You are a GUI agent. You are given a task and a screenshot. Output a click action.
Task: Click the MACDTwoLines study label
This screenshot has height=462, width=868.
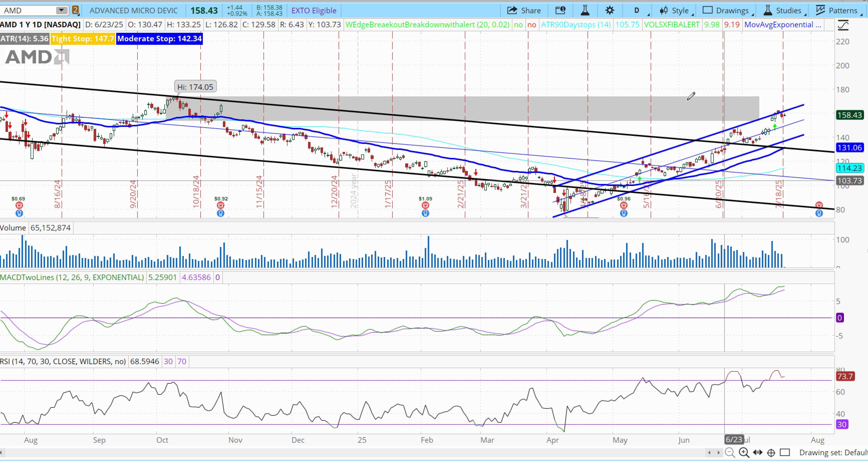(x=72, y=277)
